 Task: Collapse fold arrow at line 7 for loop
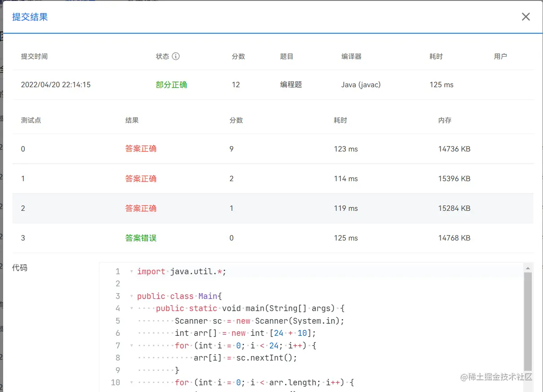pos(131,346)
